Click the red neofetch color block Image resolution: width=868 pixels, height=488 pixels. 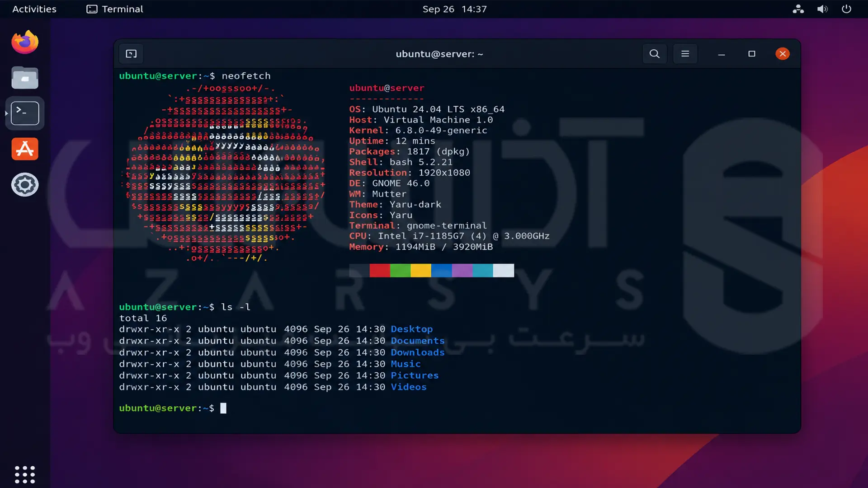click(x=380, y=270)
